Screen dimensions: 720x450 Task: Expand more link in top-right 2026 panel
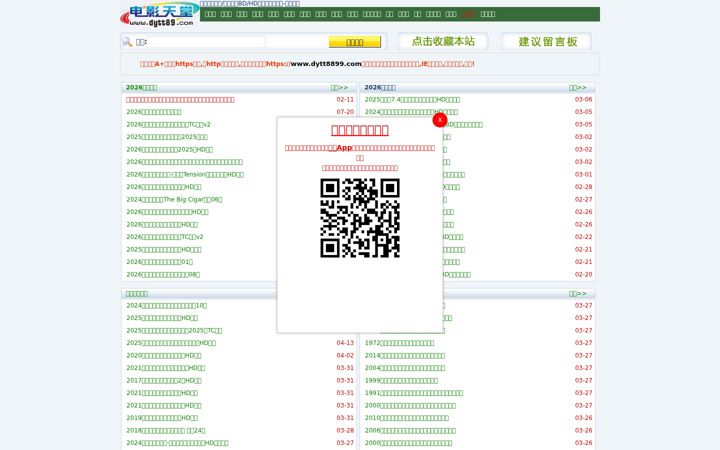[x=578, y=87]
